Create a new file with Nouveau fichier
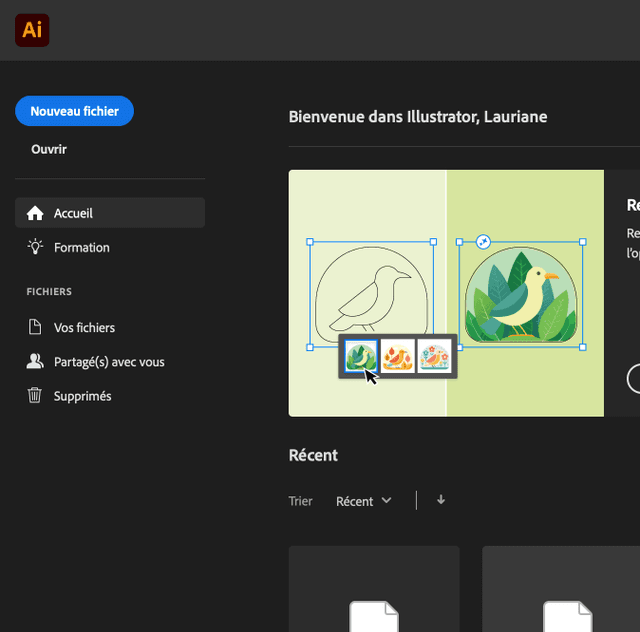This screenshot has width=640, height=632. [x=74, y=111]
